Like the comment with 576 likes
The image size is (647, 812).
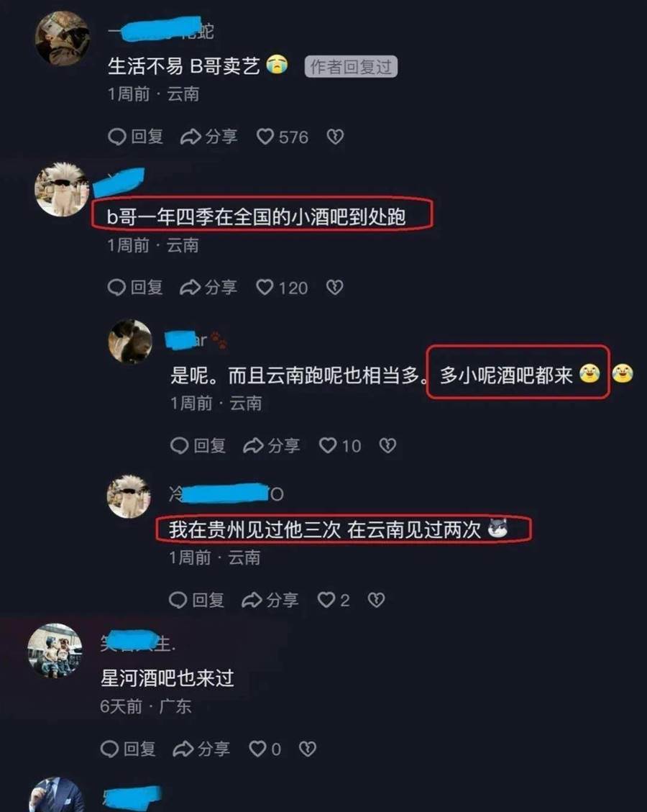282,137
